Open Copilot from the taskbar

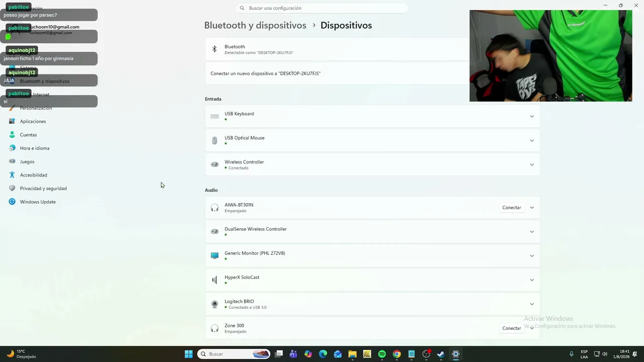pos(308,354)
